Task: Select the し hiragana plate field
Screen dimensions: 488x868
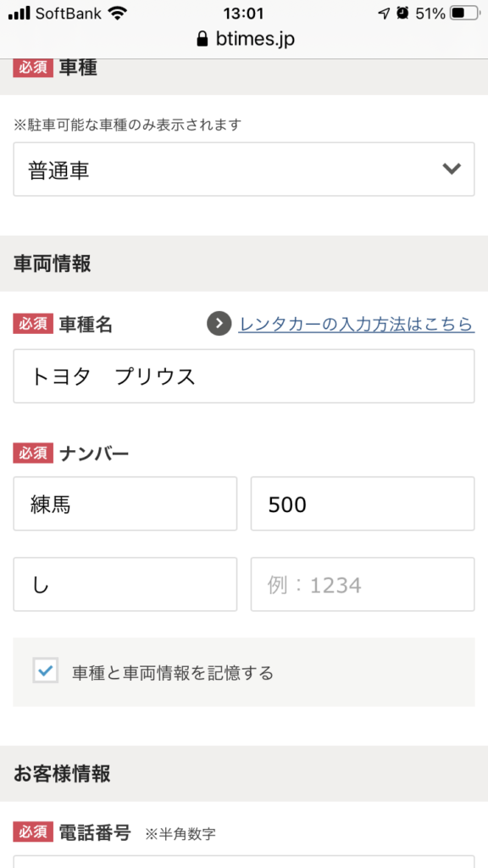Action: click(x=125, y=584)
